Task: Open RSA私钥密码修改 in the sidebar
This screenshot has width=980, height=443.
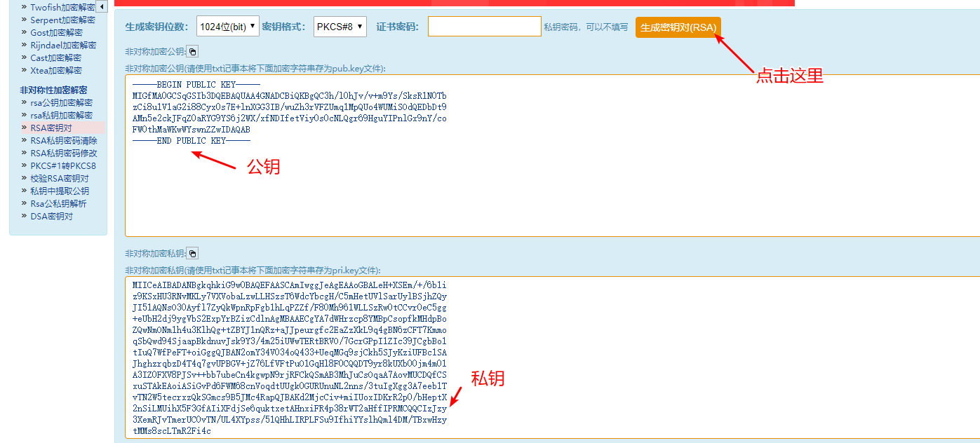Action: [64, 153]
